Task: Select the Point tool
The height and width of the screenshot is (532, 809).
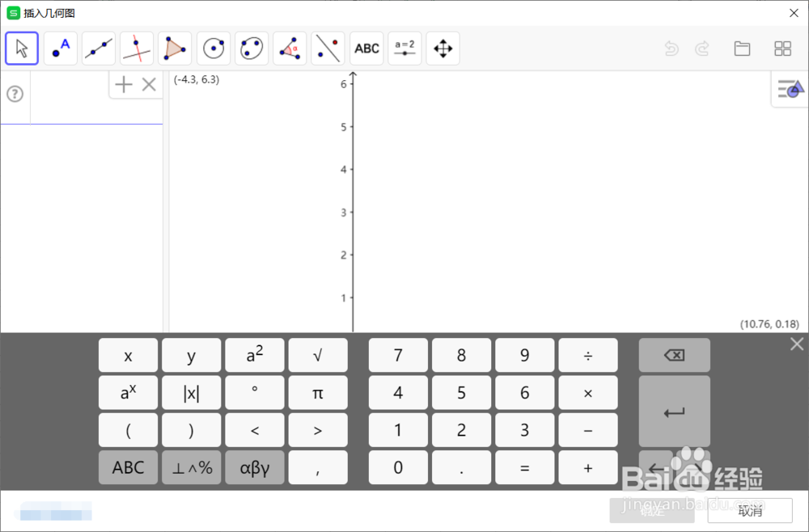Action: (61, 49)
